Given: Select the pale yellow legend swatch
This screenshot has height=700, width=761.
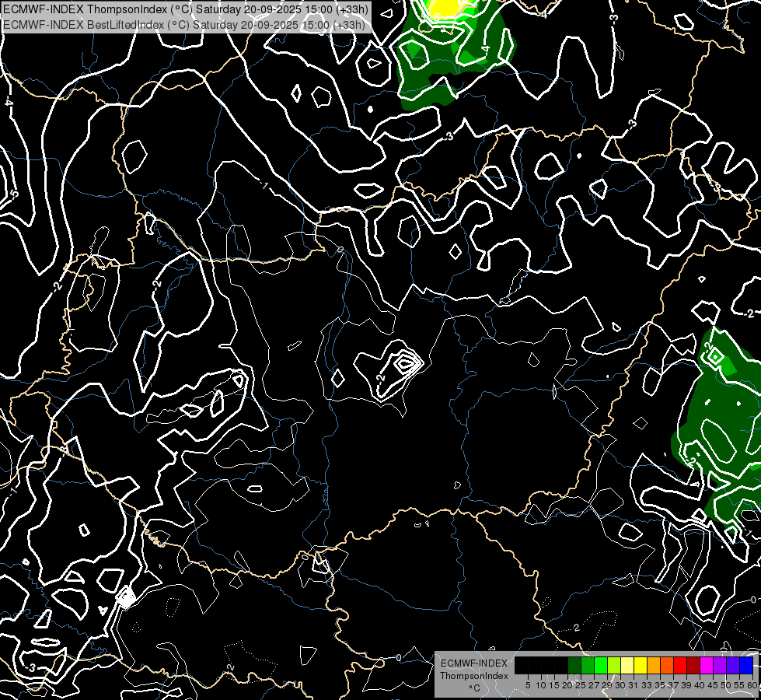Looking at the screenshot, I should tap(627, 665).
